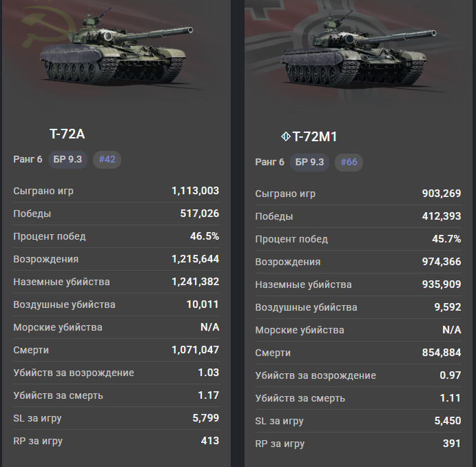The width and height of the screenshot is (476, 467).
Task: Click T-72A Убийств за смерть value 1.17
Action: click(x=208, y=395)
